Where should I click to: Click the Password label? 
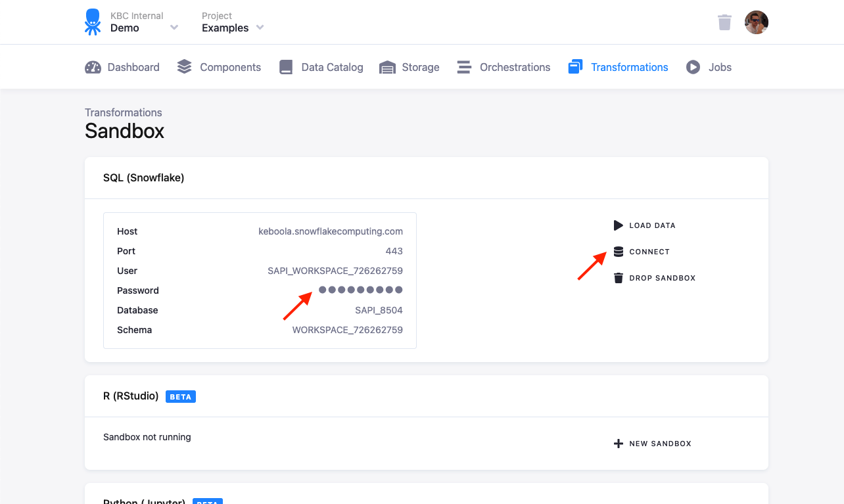(138, 290)
